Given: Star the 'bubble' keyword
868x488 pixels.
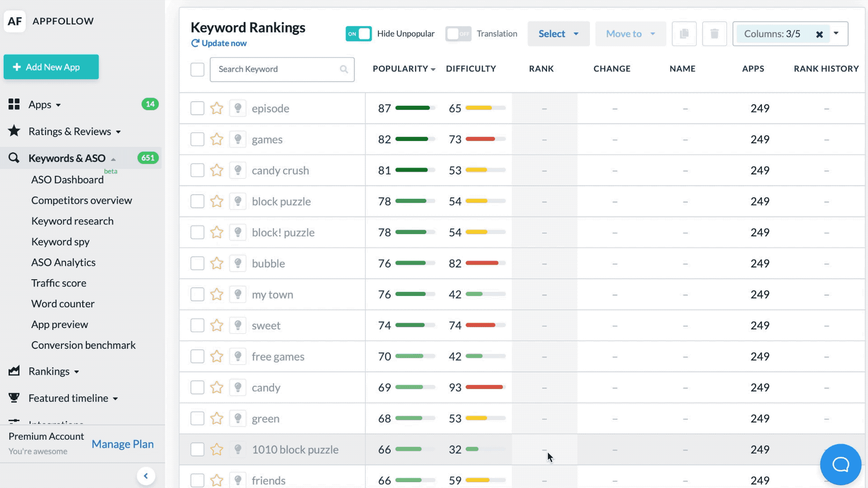Looking at the screenshot, I should 217,263.
